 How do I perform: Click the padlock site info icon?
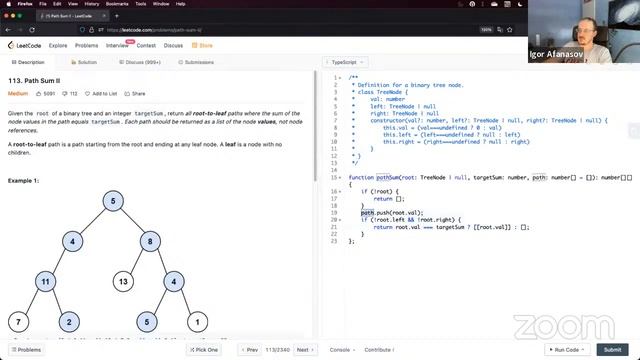(91, 30)
